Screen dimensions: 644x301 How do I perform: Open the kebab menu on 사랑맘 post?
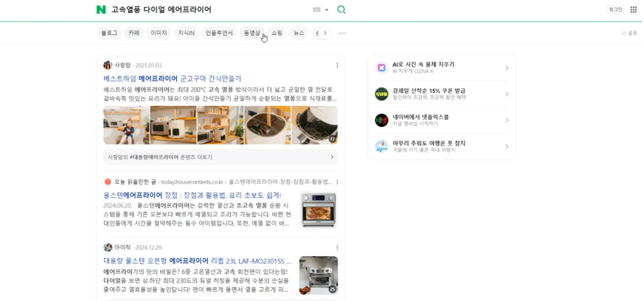[x=337, y=65]
